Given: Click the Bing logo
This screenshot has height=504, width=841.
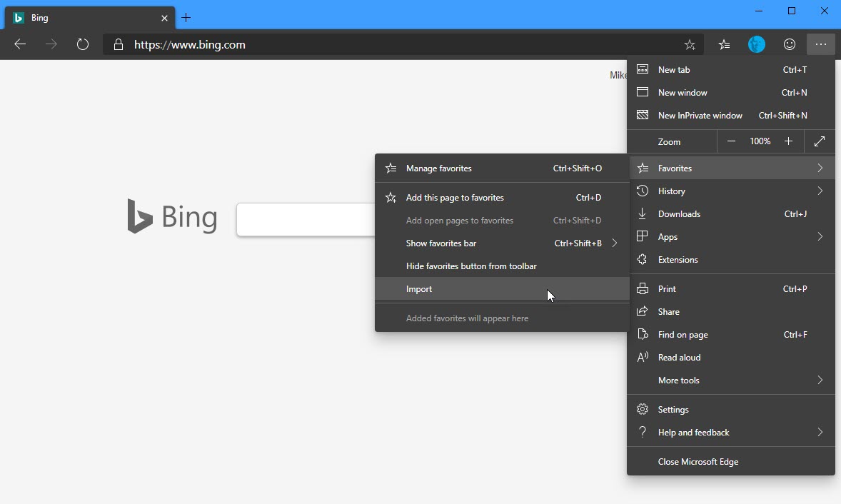Looking at the screenshot, I should point(172,216).
